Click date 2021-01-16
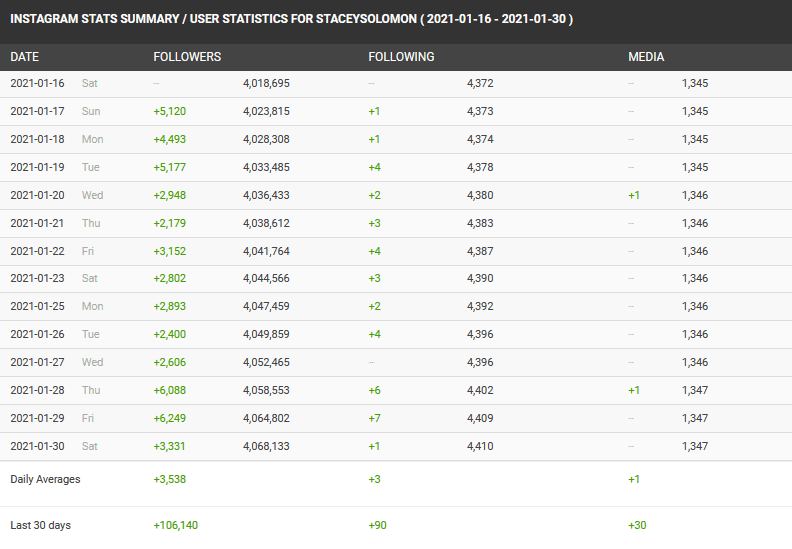 [37, 83]
